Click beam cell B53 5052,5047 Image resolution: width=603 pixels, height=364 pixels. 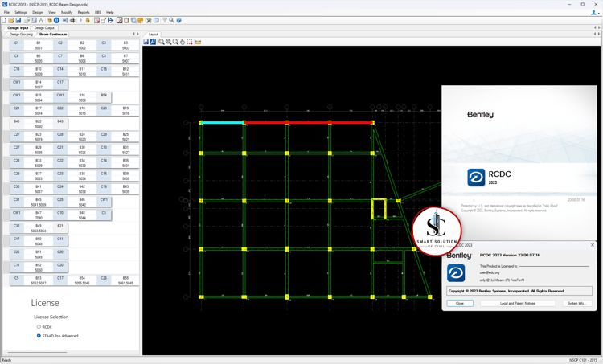coord(39,280)
